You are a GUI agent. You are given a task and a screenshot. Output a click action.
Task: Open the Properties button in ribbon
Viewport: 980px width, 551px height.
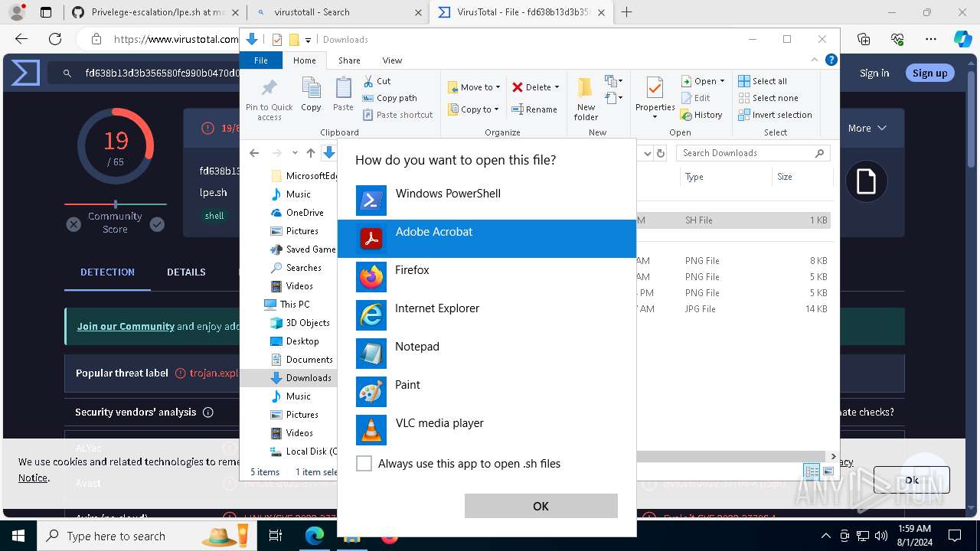pyautogui.click(x=655, y=99)
